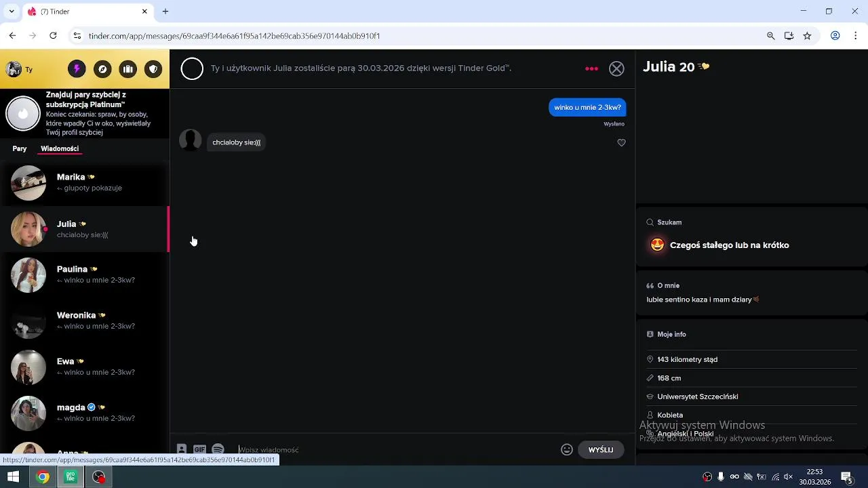
Task: Switch to the Wiadomości tab
Action: 60,148
